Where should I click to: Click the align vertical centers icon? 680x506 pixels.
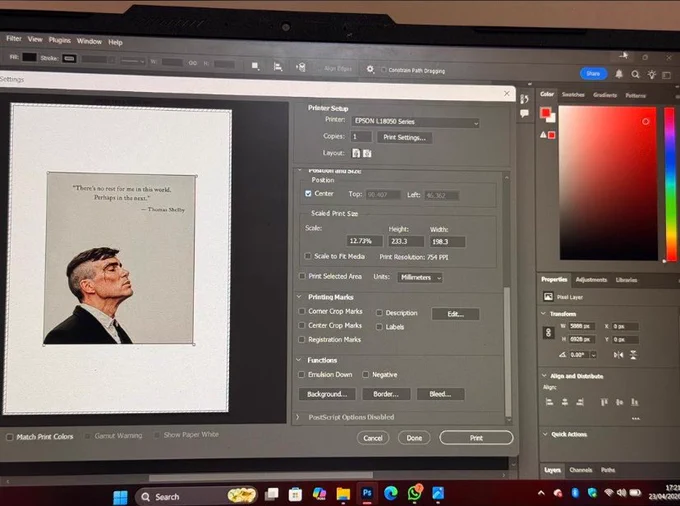click(619, 402)
